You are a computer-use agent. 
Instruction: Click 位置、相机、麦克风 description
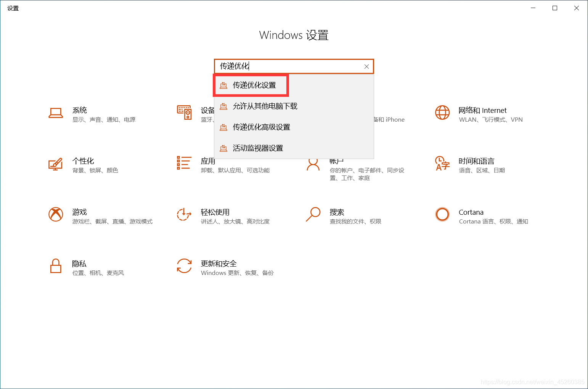point(98,273)
